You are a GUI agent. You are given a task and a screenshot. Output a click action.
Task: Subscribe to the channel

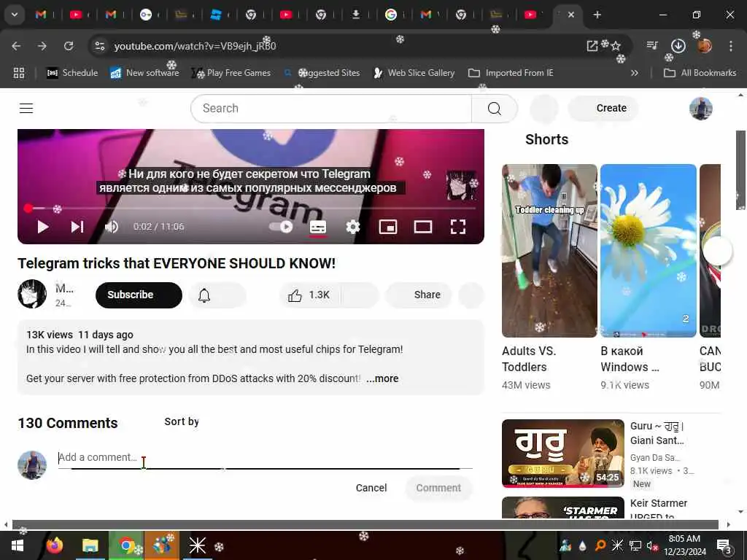pos(139,295)
